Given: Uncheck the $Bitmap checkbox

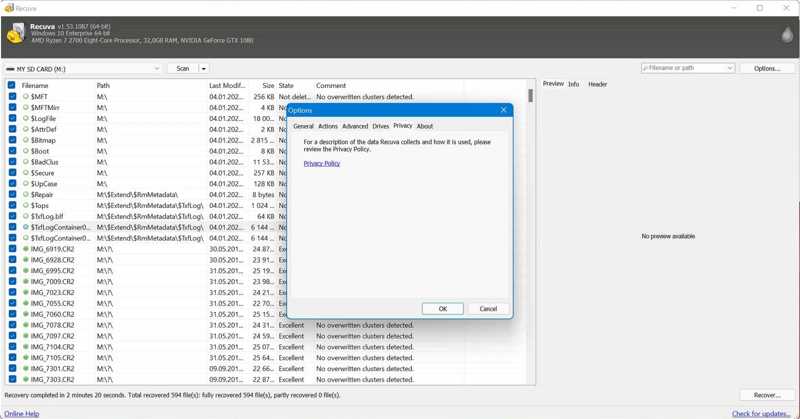Looking at the screenshot, I should [x=12, y=140].
